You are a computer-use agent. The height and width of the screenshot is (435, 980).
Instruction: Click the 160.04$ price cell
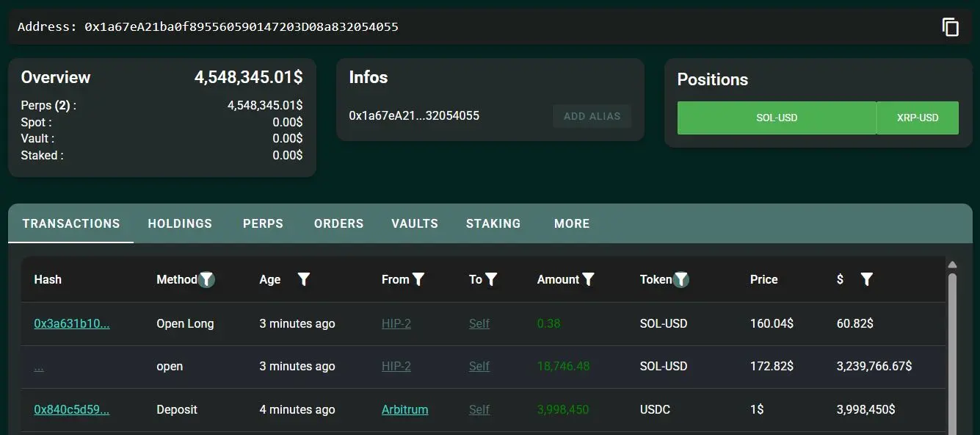click(772, 323)
